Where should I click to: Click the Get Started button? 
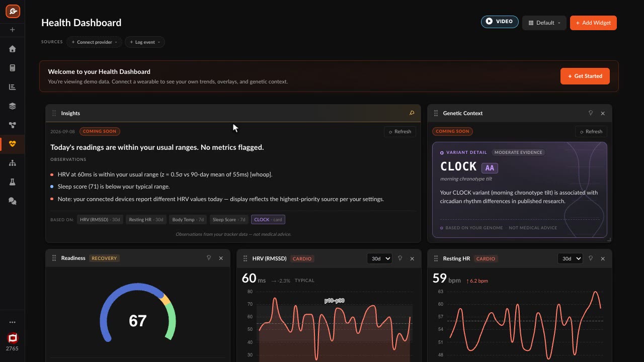[x=585, y=76]
